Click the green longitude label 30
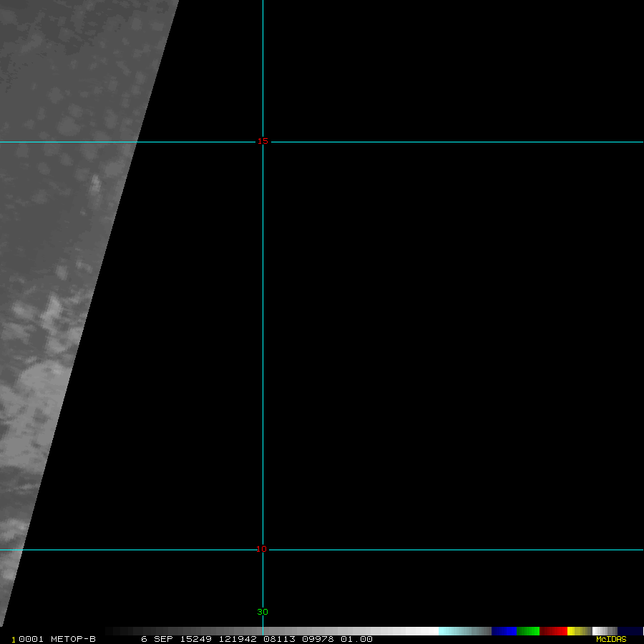This screenshot has height=644, width=644. pyautogui.click(x=263, y=613)
